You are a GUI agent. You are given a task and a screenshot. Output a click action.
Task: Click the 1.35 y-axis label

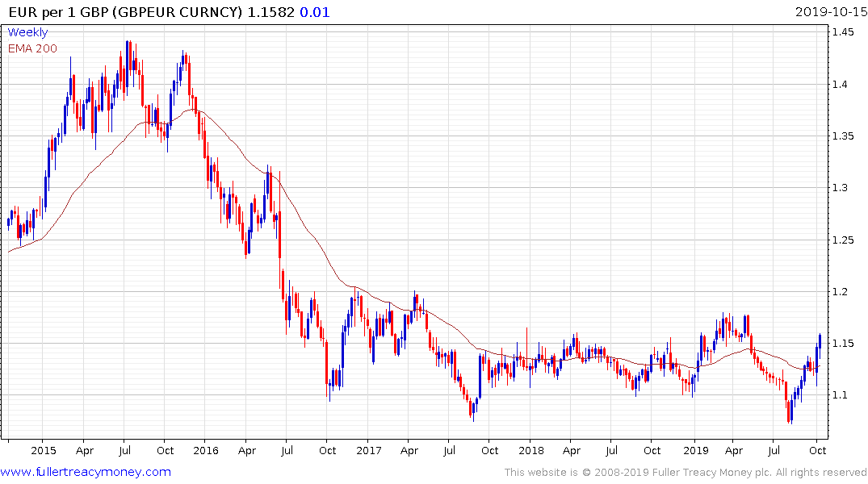[843, 136]
